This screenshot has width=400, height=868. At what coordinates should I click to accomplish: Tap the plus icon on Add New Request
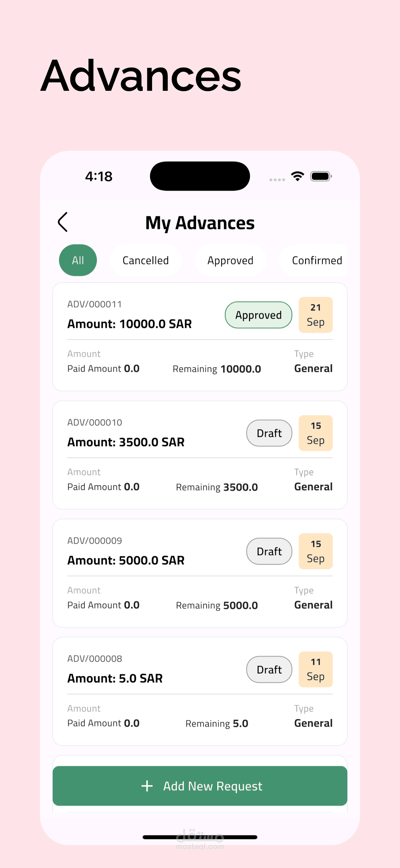click(x=147, y=786)
